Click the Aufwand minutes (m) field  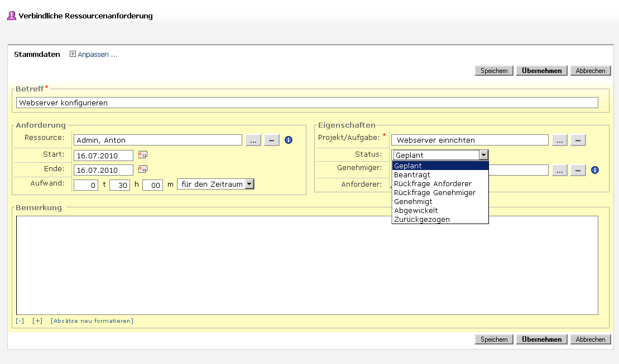tap(153, 185)
